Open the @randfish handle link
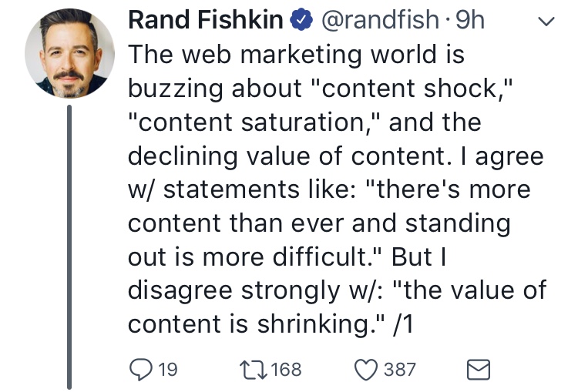 click(380, 19)
